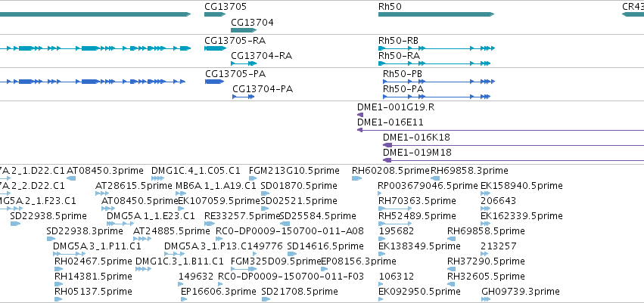Select the CG13705 gene bar
This screenshot has width=644, height=303.
(215, 14)
